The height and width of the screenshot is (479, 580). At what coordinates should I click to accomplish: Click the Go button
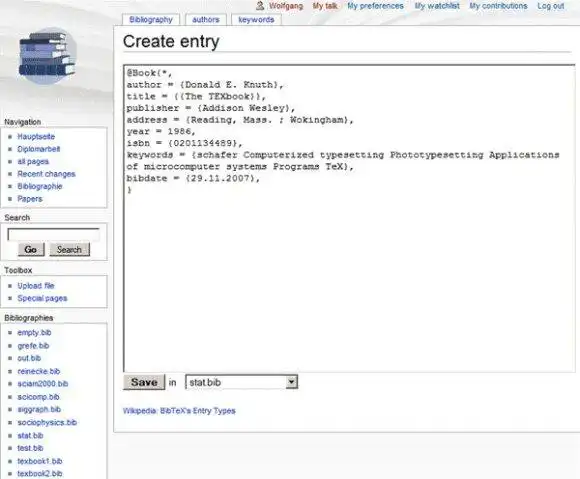coord(31,250)
